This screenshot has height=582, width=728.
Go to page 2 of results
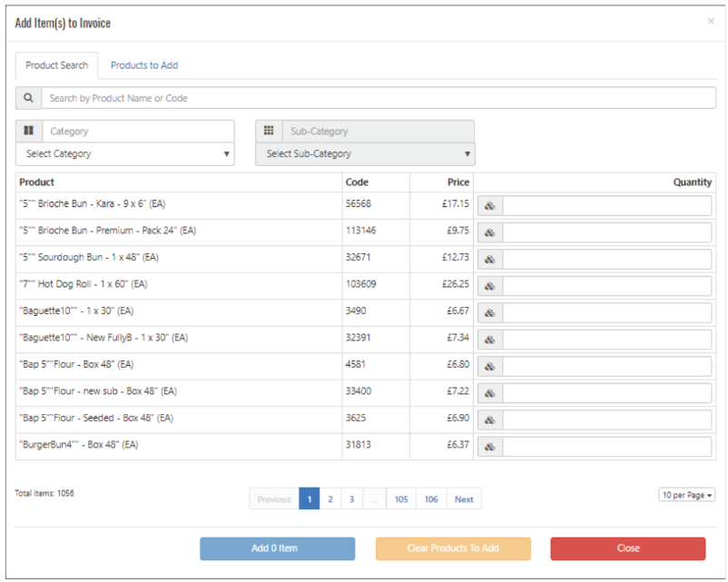[330, 499]
